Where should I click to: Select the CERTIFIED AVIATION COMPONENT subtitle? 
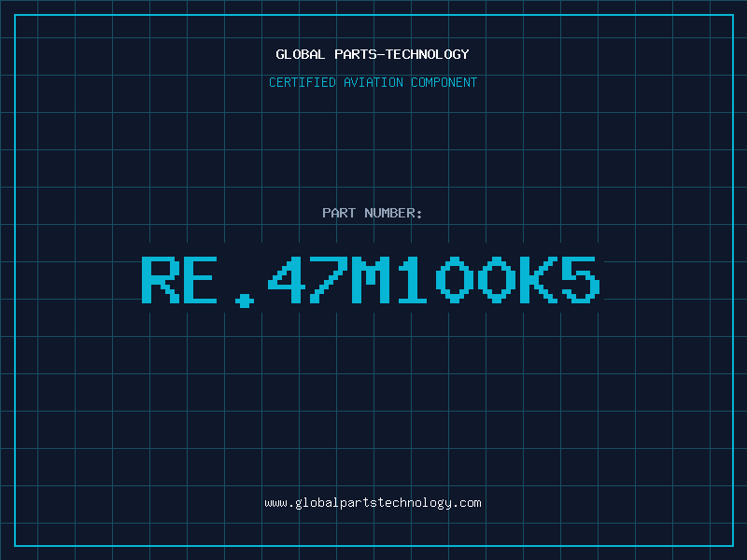coord(373,82)
